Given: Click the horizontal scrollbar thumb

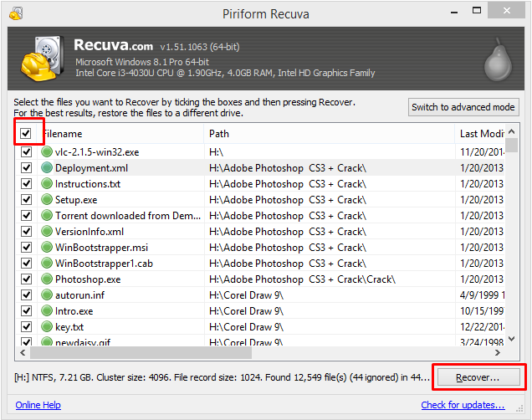Looking at the screenshot, I should (x=141, y=353).
